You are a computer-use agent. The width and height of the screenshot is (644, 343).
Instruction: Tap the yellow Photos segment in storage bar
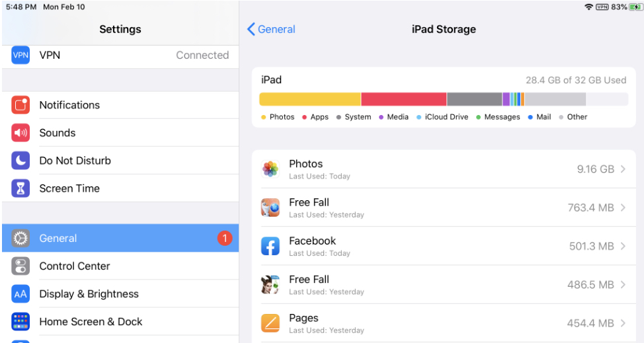pyautogui.click(x=310, y=99)
